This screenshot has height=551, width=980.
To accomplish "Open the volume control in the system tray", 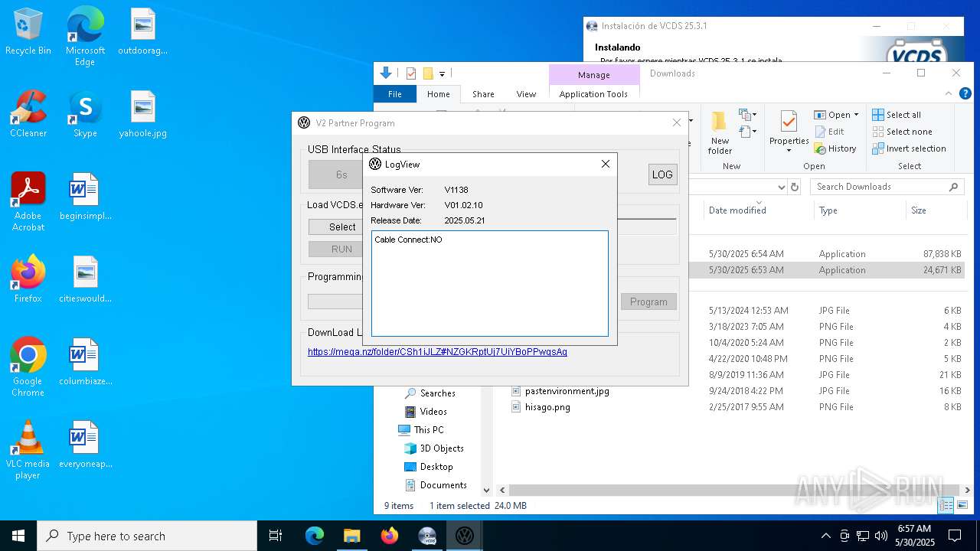I will click(881, 536).
